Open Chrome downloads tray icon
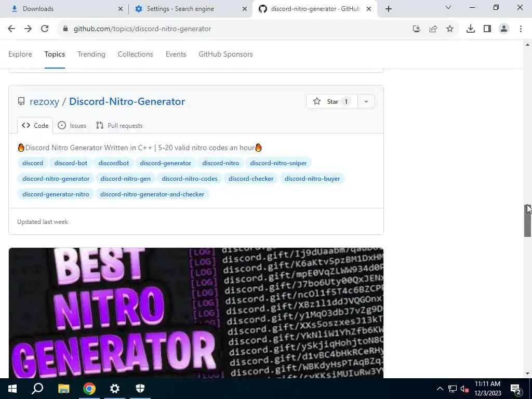532x399 pixels. pos(471,29)
